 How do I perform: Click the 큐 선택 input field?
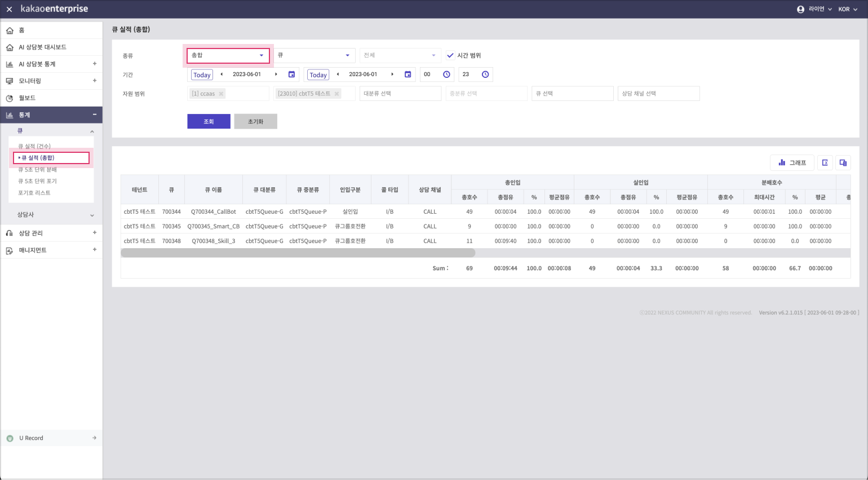[572, 94]
